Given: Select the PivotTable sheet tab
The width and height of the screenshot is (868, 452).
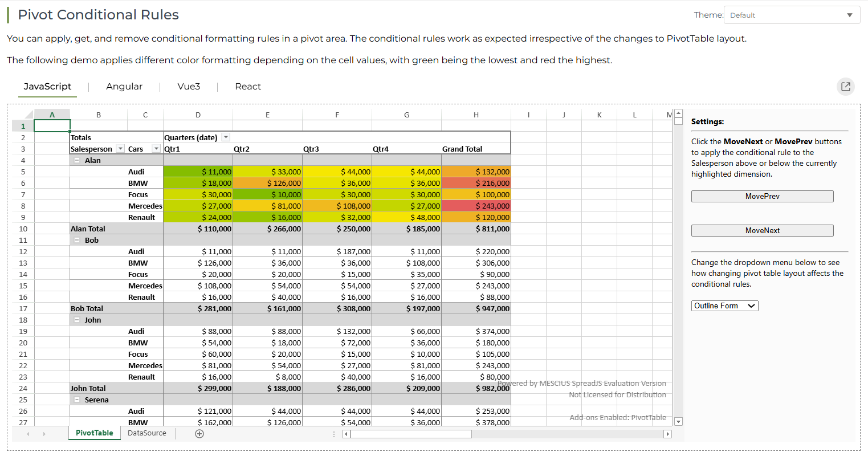Looking at the screenshot, I should point(94,433).
